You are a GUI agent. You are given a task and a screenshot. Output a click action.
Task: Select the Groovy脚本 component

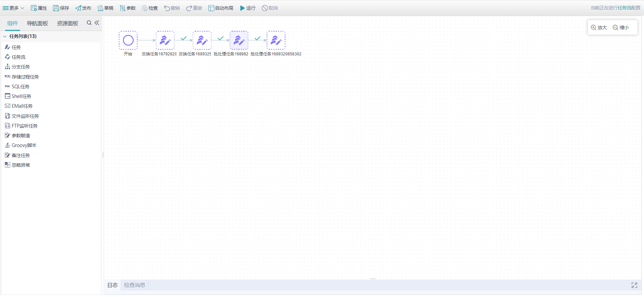(x=24, y=145)
